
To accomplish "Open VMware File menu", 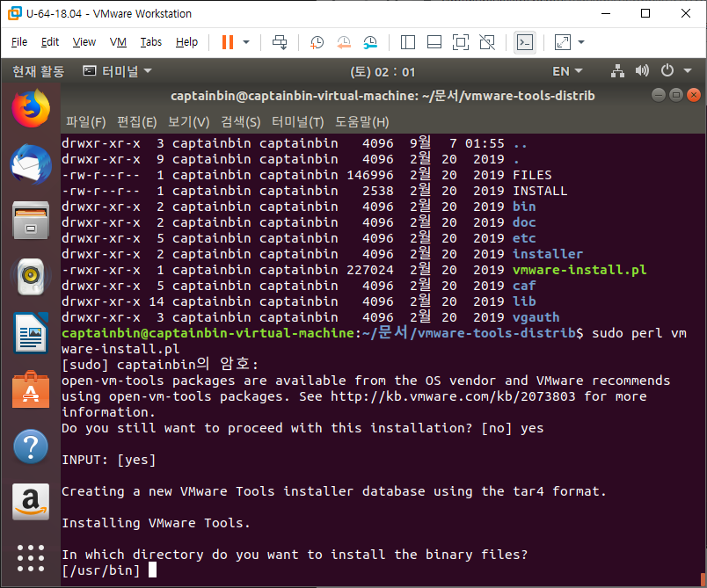I will click(x=19, y=42).
